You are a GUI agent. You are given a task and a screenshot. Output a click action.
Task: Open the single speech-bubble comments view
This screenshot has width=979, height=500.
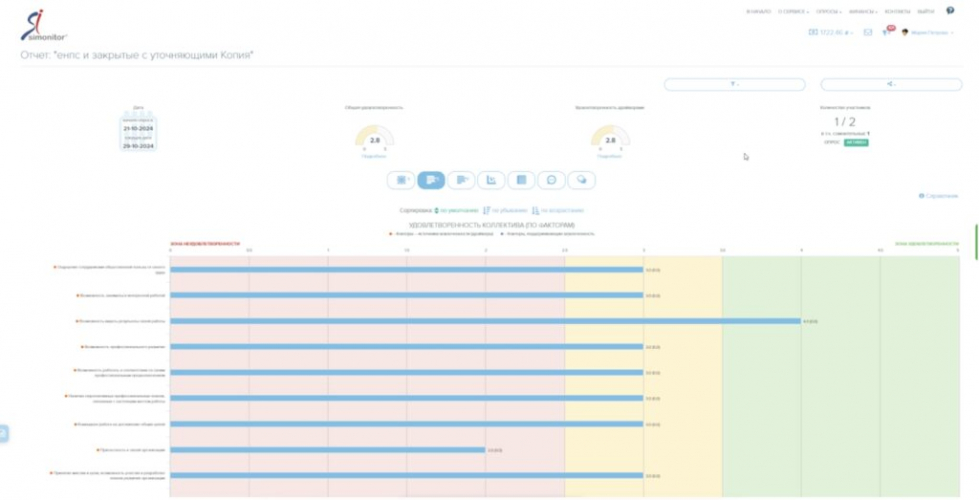click(551, 180)
